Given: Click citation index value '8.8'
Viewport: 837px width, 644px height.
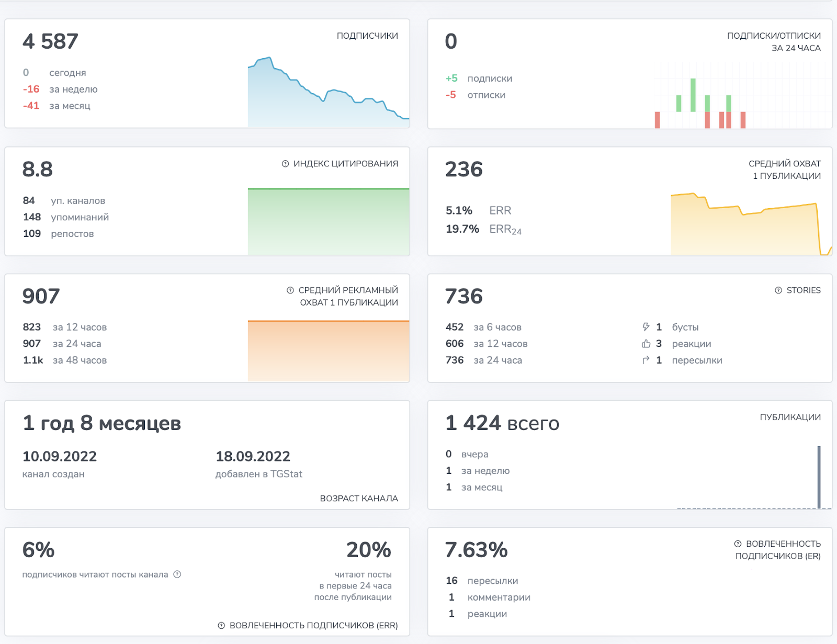Looking at the screenshot, I should (38, 170).
